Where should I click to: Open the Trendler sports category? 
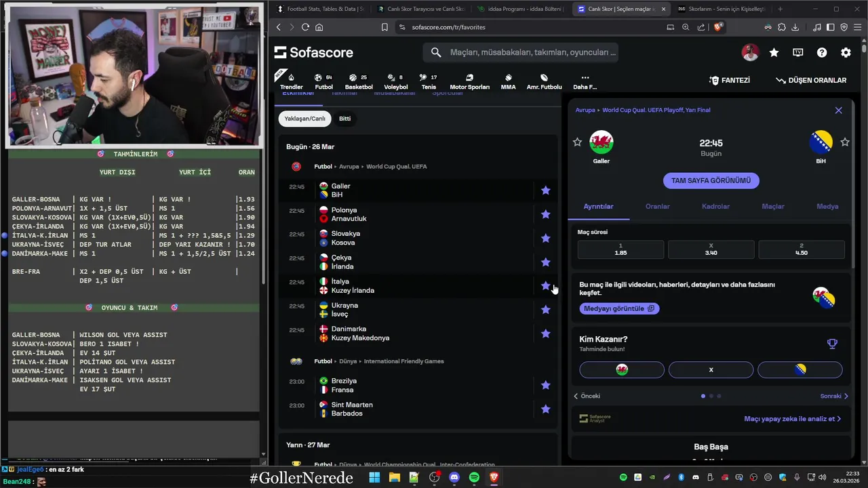(x=292, y=81)
